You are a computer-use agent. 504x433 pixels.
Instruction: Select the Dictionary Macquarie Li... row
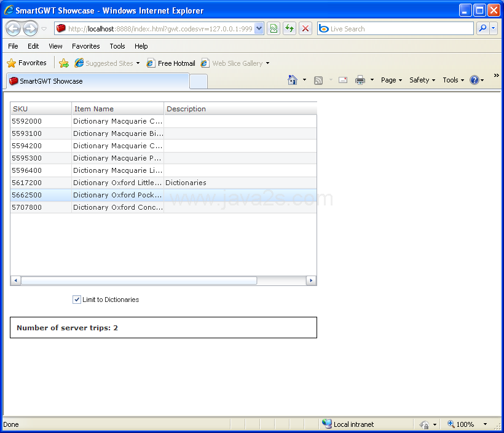(x=163, y=170)
